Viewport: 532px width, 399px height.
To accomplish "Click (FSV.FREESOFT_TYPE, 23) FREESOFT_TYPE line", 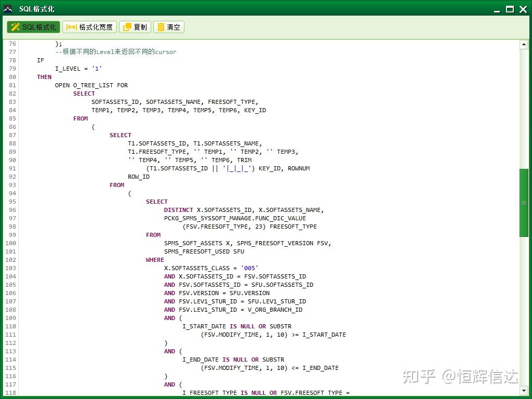I will click(x=249, y=227).
